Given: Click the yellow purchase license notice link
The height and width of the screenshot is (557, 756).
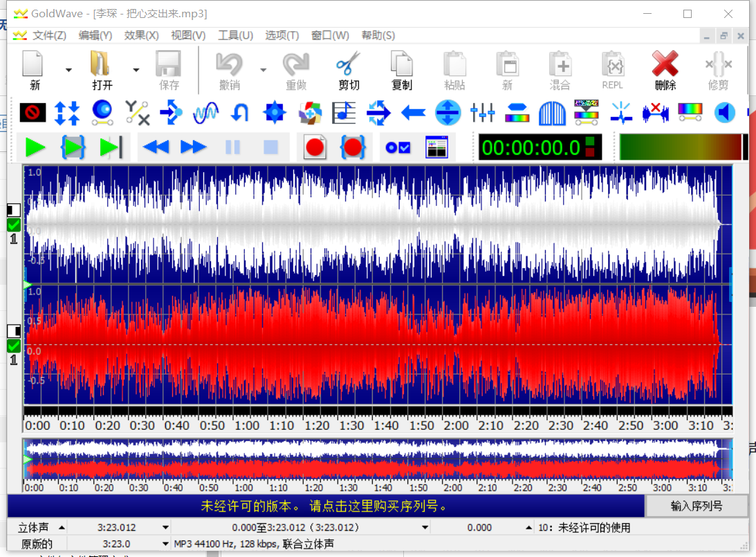Looking at the screenshot, I should tap(325, 506).
